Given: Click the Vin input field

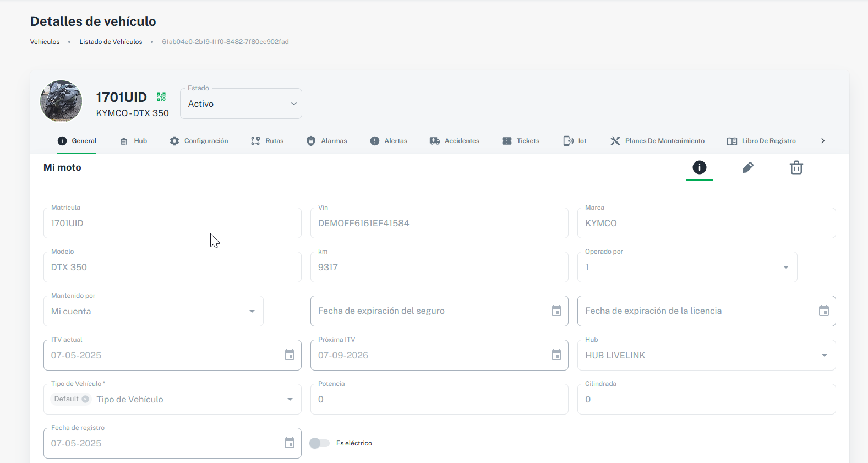Looking at the screenshot, I should click(439, 223).
